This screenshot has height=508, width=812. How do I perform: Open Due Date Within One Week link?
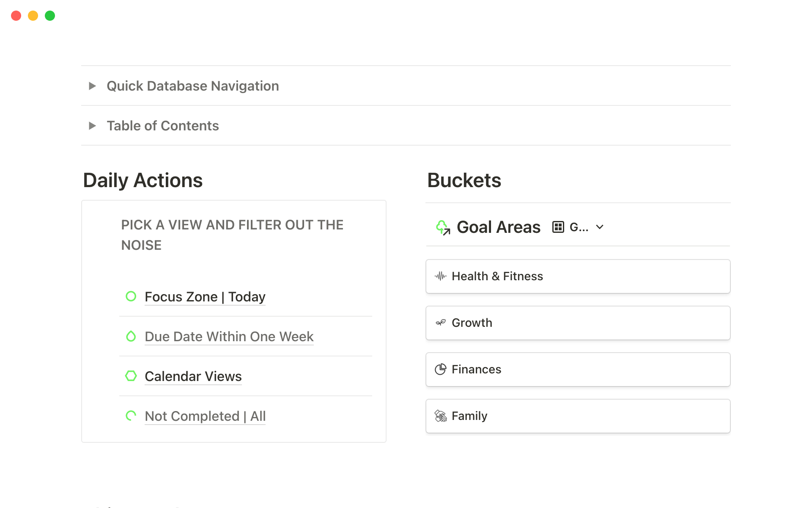point(229,337)
